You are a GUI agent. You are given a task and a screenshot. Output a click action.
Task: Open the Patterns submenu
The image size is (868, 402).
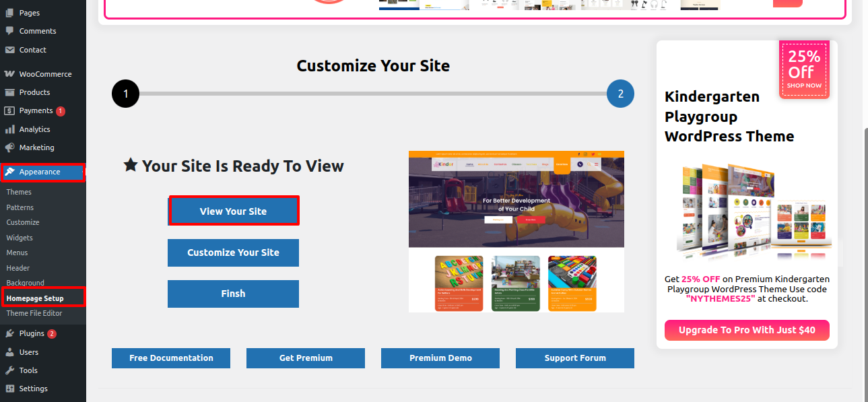pyautogui.click(x=20, y=207)
